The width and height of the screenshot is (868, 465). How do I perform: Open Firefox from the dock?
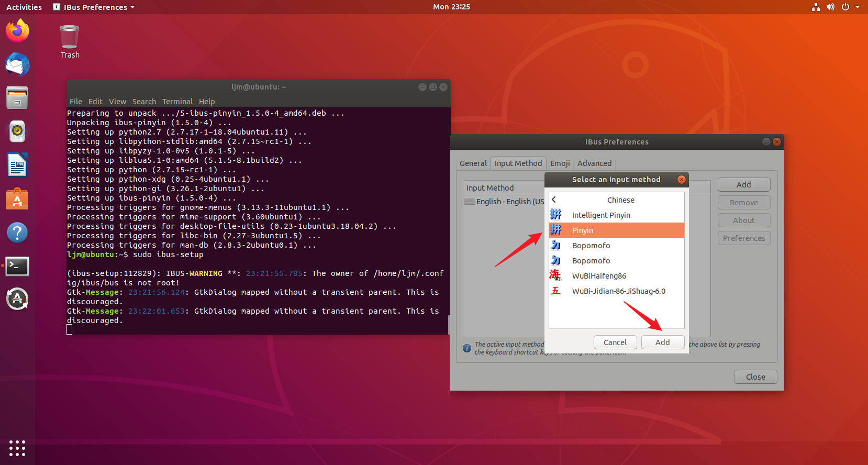pos(17,31)
